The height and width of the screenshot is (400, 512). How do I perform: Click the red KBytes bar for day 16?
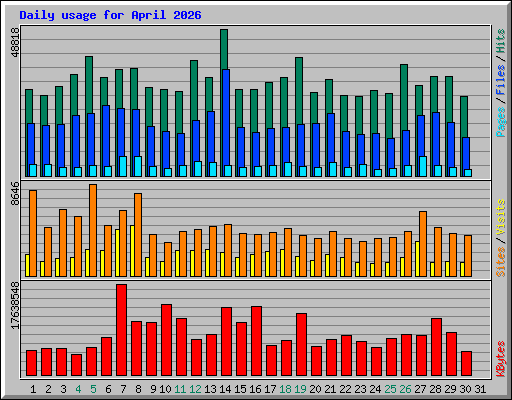(x=256, y=341)
